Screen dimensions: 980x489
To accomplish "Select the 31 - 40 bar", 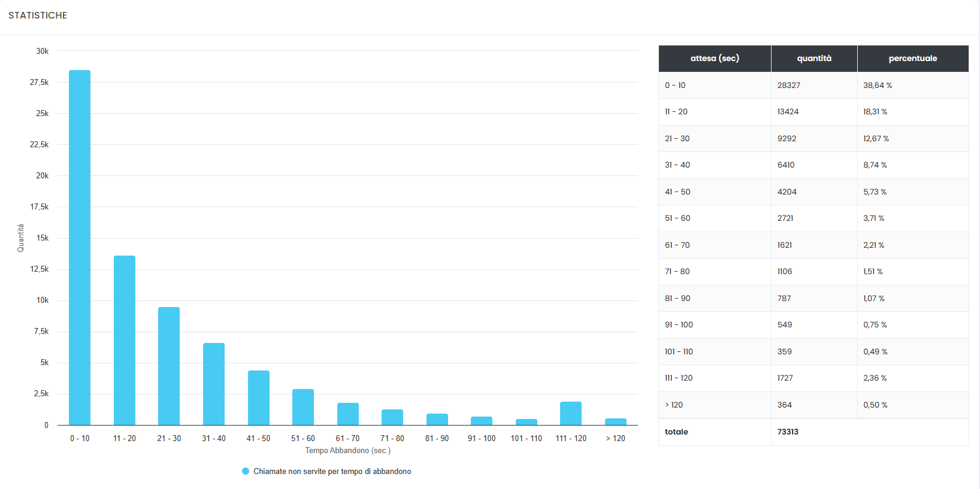I will tap(214, 384).
